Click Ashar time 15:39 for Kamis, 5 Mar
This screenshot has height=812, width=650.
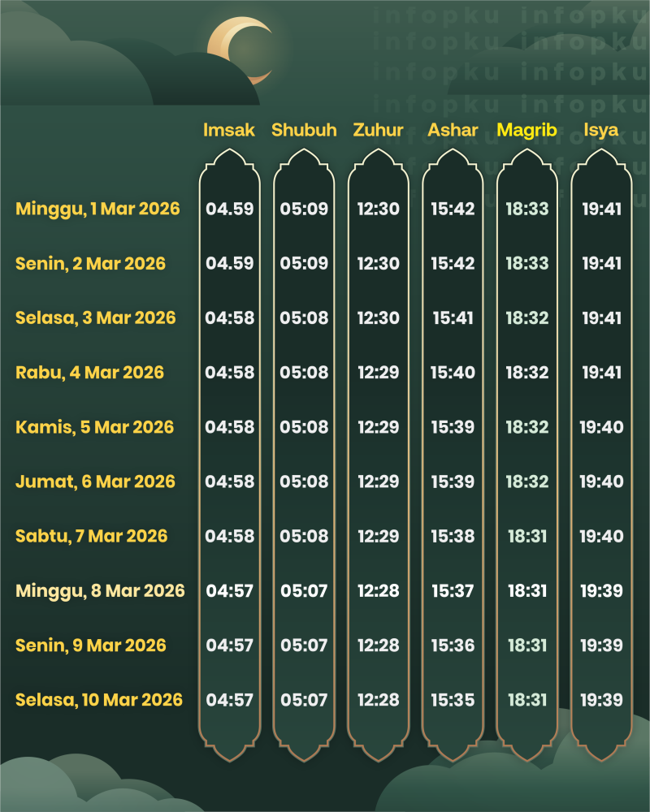[453, 427]
